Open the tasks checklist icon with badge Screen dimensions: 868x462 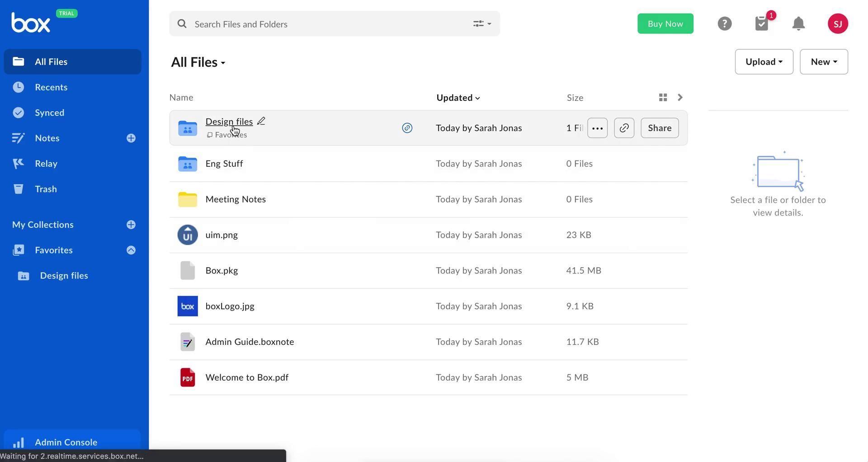762,24
